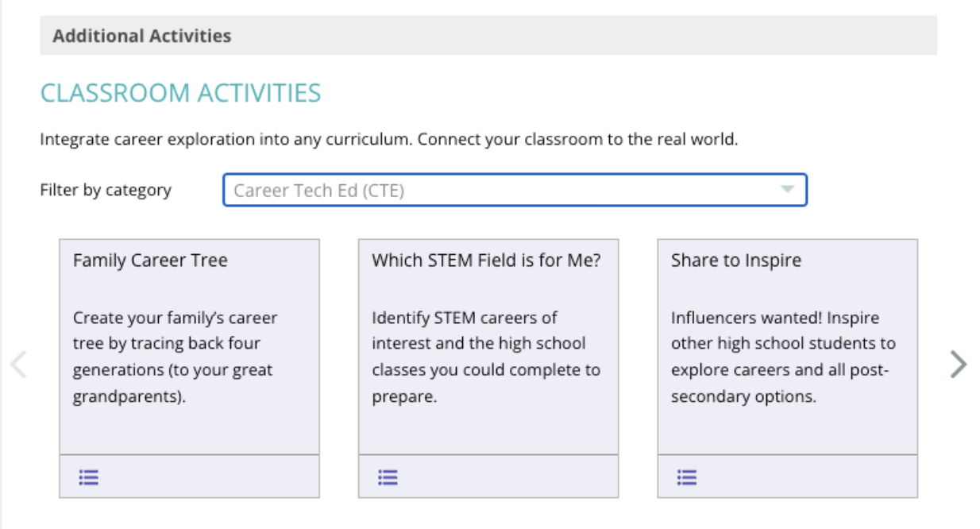Click the Filter by category label
980x529 pixels.
106,190
